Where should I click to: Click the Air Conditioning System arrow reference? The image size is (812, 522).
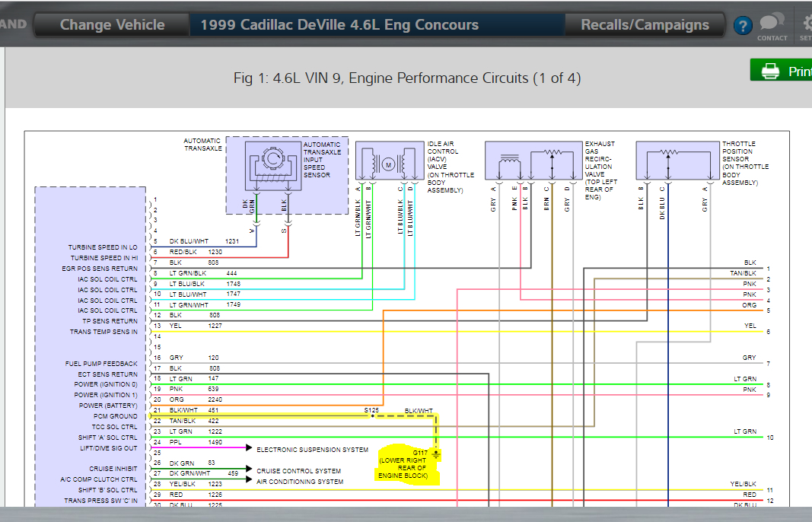click(x=299, y=482)
